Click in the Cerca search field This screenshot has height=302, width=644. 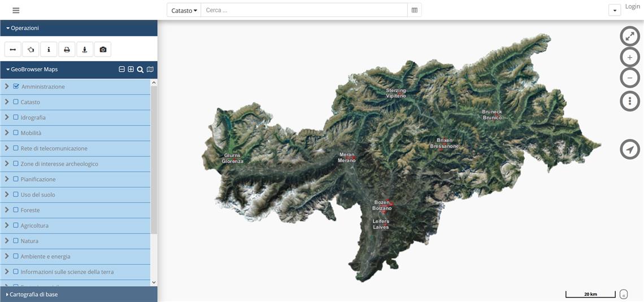point(304,10)
